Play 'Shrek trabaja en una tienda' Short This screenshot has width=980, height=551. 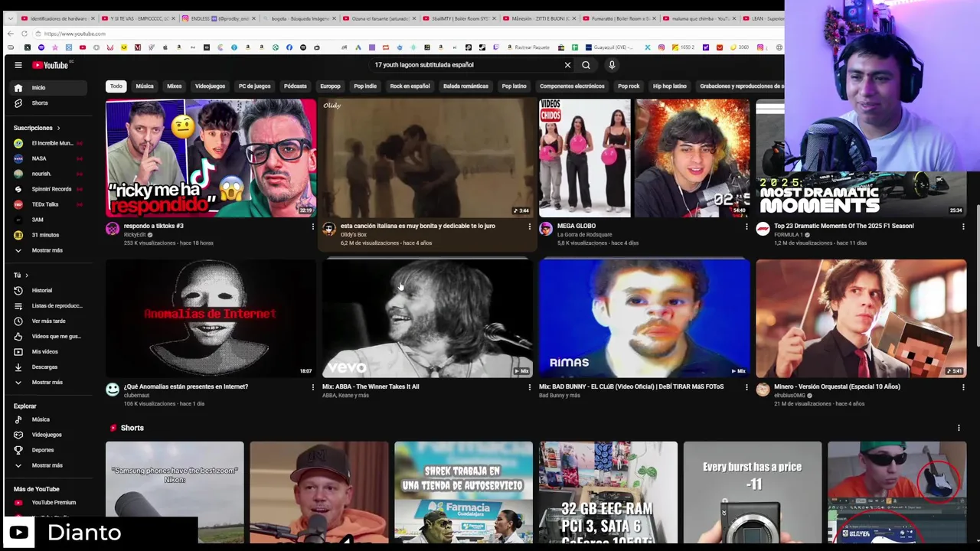(463, 492)
